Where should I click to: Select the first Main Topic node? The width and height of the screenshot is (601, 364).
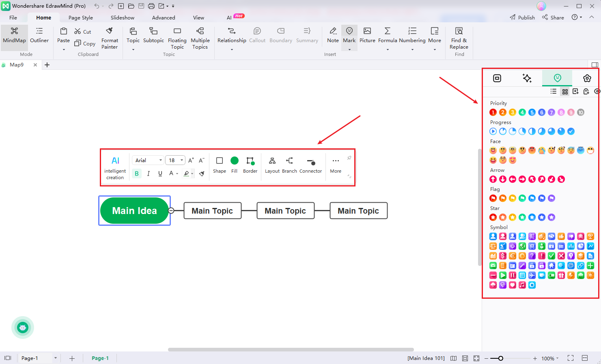click(212, 211)
